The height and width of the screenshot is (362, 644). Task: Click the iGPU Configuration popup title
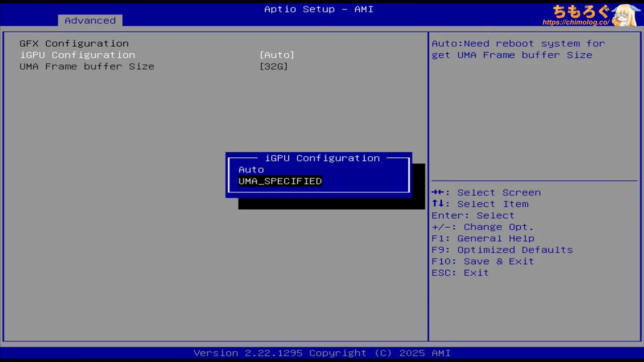pos(323,158)
